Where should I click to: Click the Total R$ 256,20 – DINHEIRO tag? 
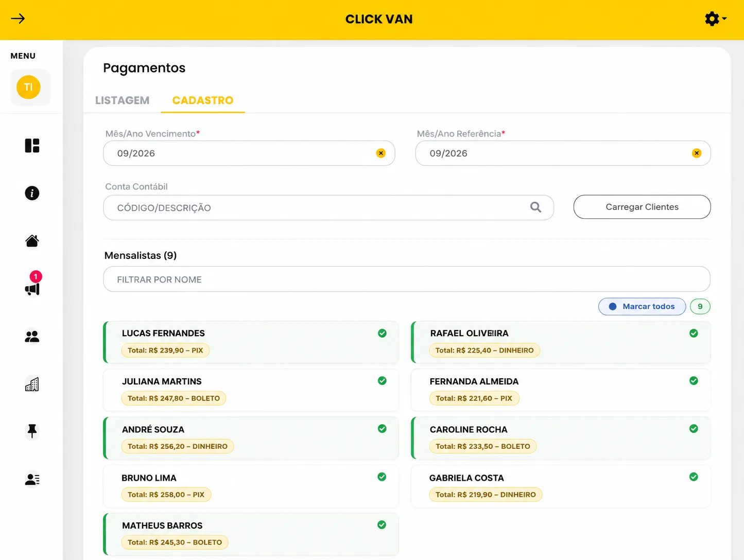[x=178, y=446]
